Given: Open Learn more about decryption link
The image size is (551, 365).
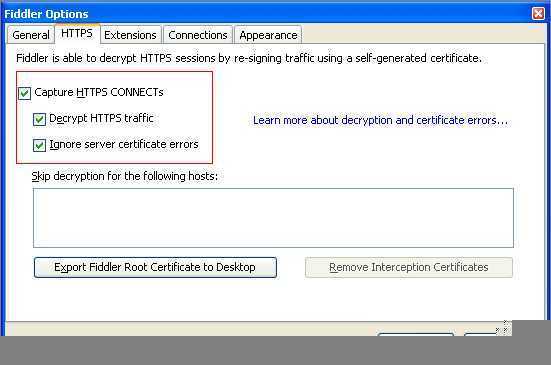Looking at the screenshot, I should click(x=380, y=120).
